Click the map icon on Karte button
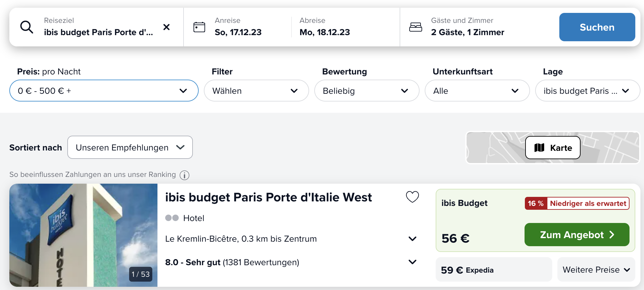 point(539,148)
